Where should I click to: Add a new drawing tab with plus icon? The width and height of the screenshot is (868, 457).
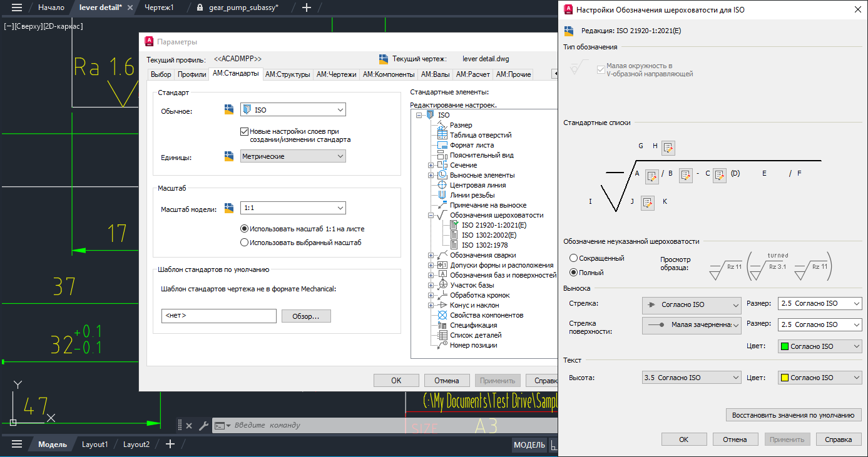pyautogui.click(x=307, y=8)
